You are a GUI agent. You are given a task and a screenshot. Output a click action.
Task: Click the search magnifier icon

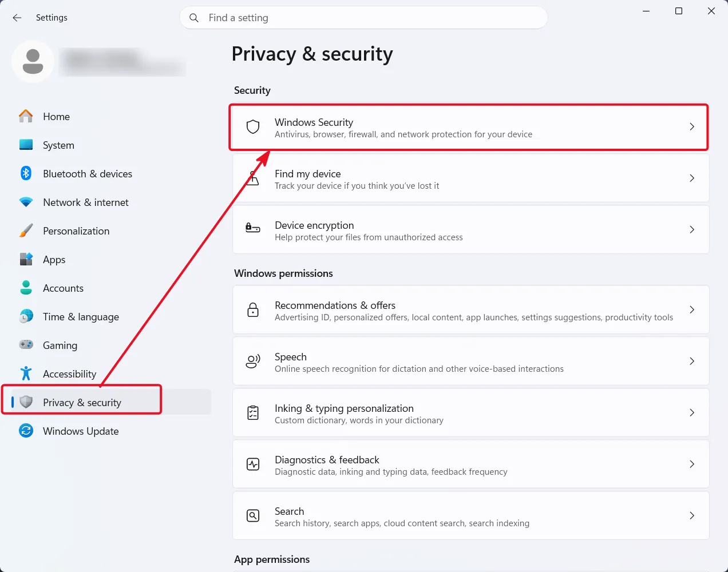coord(194,18)
